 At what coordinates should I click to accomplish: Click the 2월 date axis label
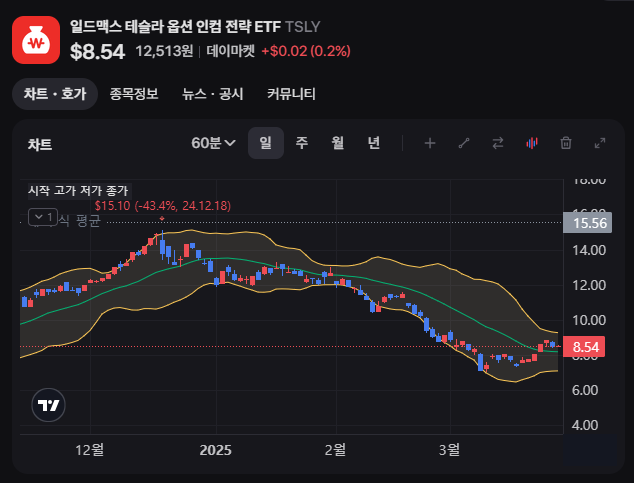[x=335, y=450]
